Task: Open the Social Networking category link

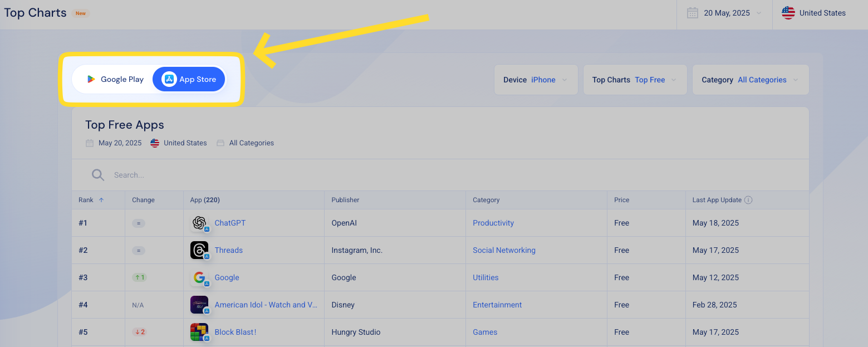Action: tap(504, 250)
